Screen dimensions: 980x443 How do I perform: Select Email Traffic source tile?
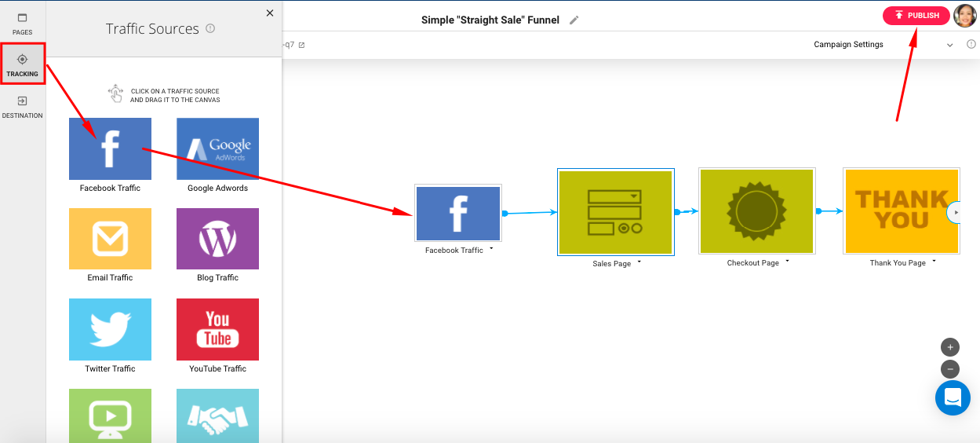[x=110, y=239]
